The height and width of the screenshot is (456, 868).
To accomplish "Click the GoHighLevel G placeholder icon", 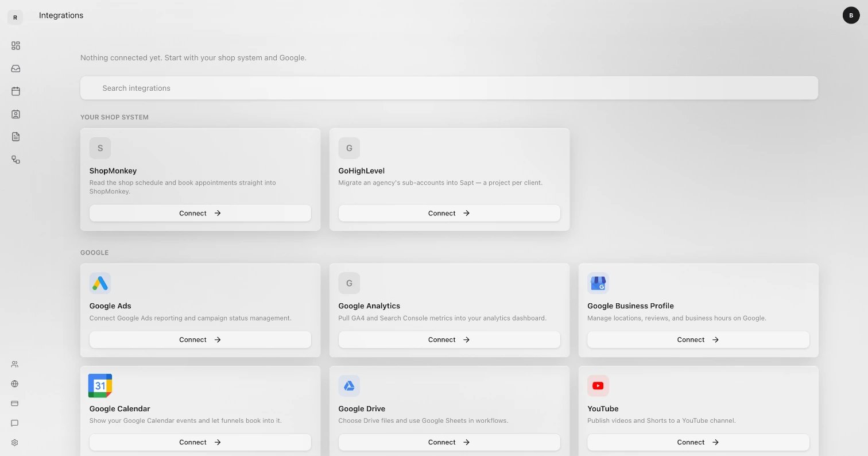I will 349,148.
